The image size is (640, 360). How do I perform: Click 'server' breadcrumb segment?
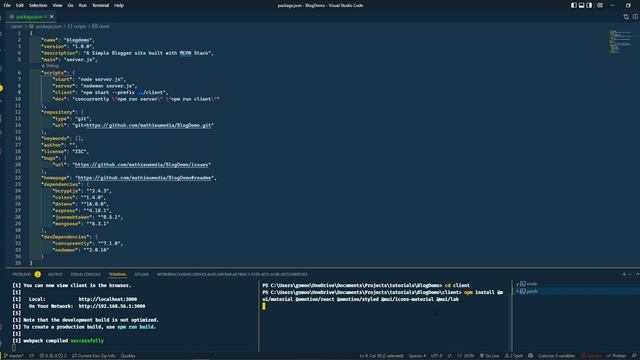[17, 26]
